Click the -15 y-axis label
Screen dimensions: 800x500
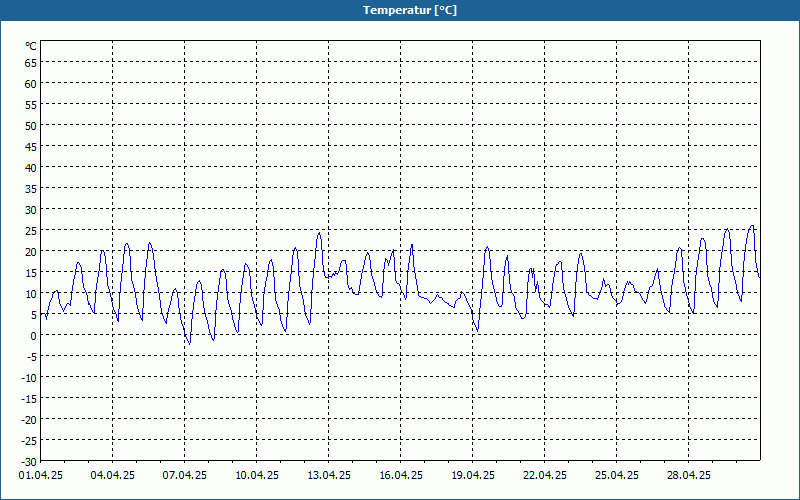click(x=29, y=399)
